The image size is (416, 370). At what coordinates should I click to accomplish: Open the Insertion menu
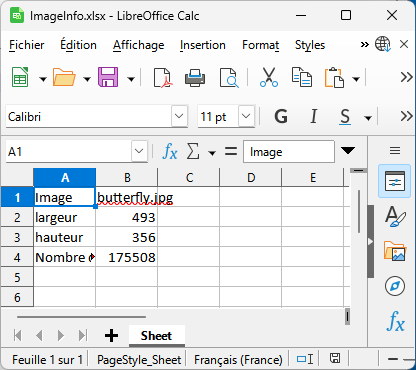[x=203, y=45]
